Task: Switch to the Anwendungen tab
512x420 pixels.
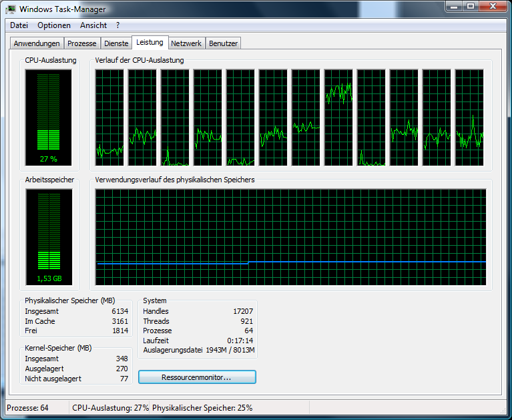Action: click(x=37, y=43)
